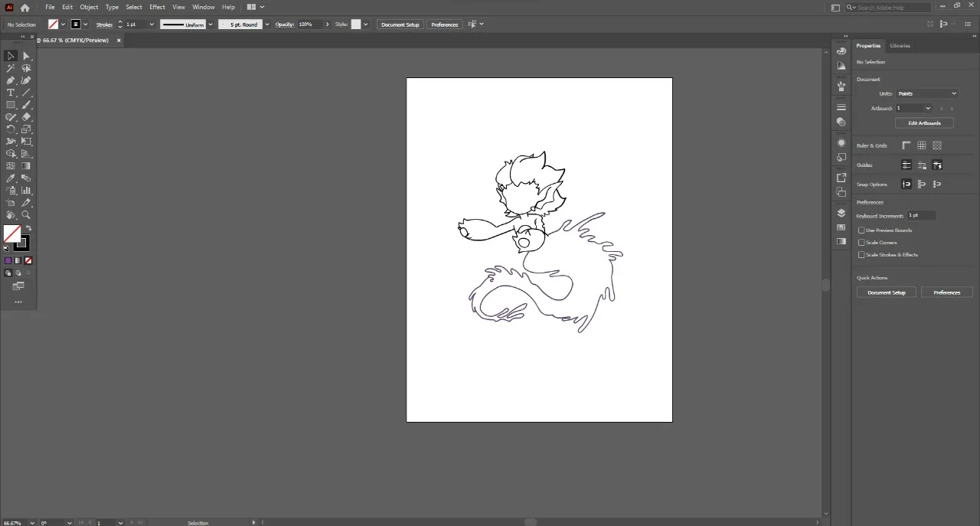Select the Type tool

tap(11, 93)
